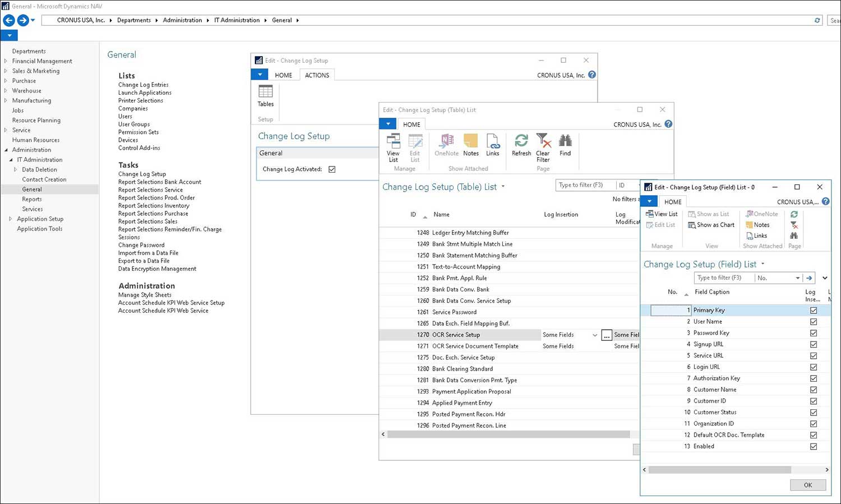Open the Log Insertion dropdown for OCR Service Setup

click(x=594, y=335)
